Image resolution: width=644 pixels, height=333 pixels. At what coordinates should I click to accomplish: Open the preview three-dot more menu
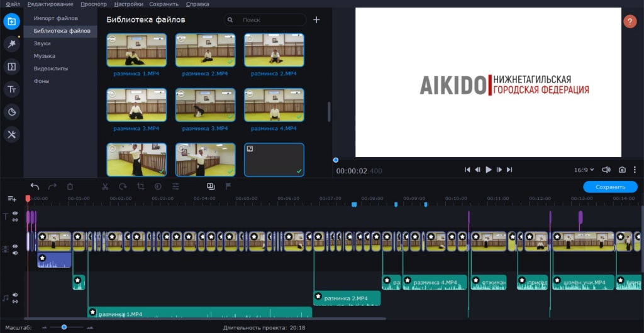(x=635, y=170)
